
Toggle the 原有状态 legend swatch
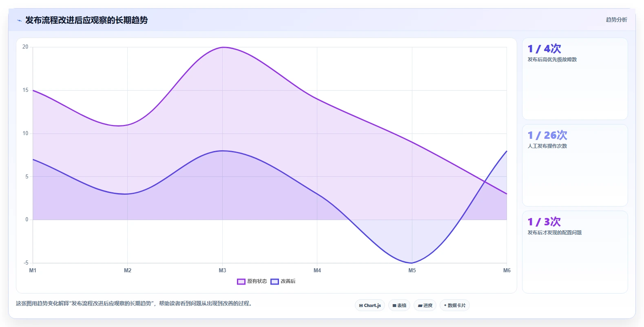coord(241,281)
